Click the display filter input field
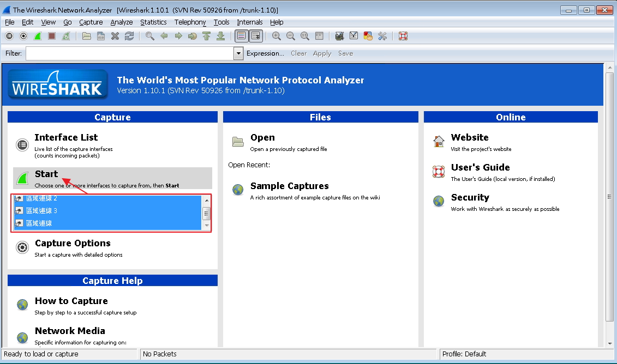The image size is (617, 364). point(129,53)
